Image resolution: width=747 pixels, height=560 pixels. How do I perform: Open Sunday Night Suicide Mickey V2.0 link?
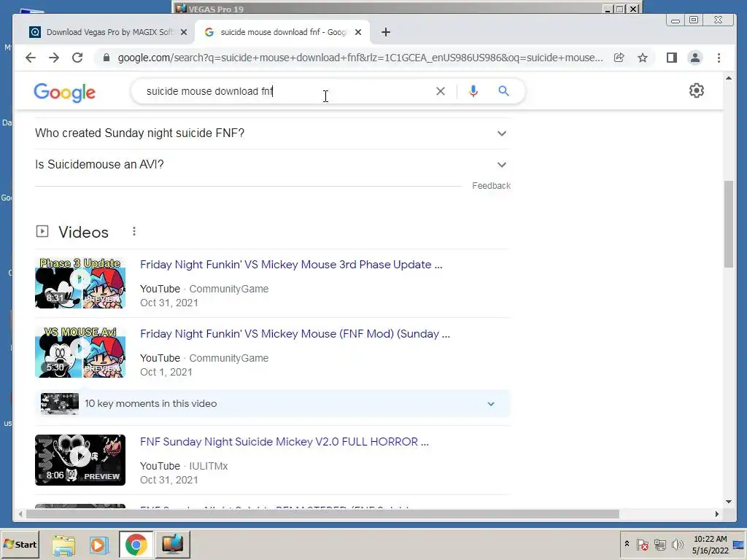285,441
